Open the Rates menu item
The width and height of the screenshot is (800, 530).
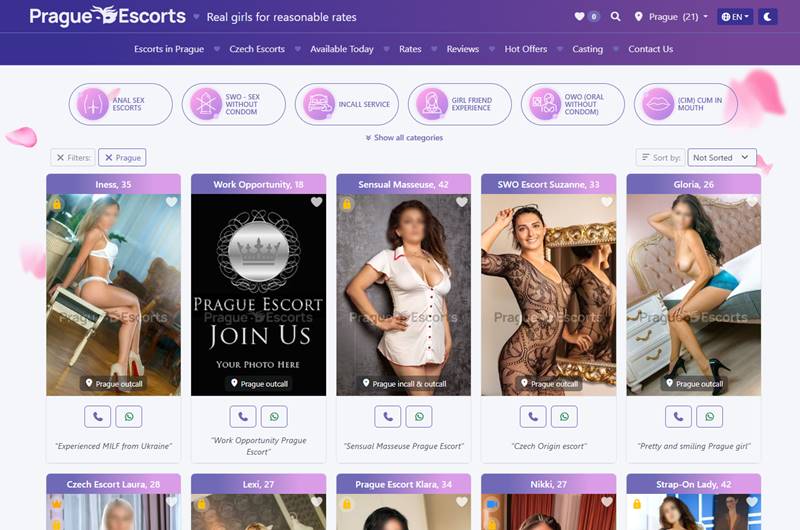click(x=410, y=49)
